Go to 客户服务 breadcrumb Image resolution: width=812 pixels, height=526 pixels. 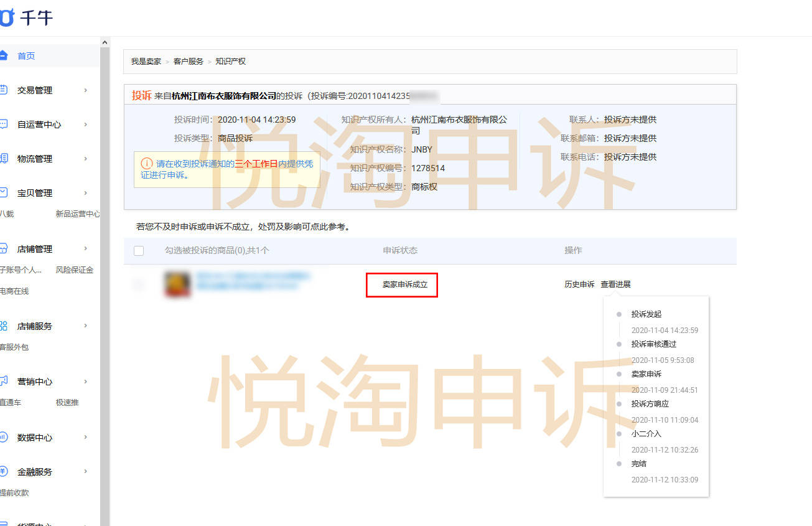[x=189, y=62]
